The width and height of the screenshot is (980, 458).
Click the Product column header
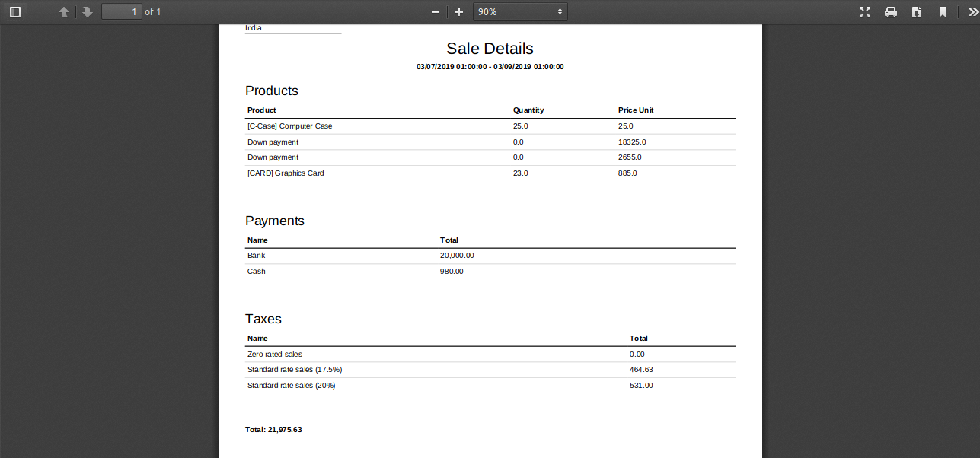[262, 110]
